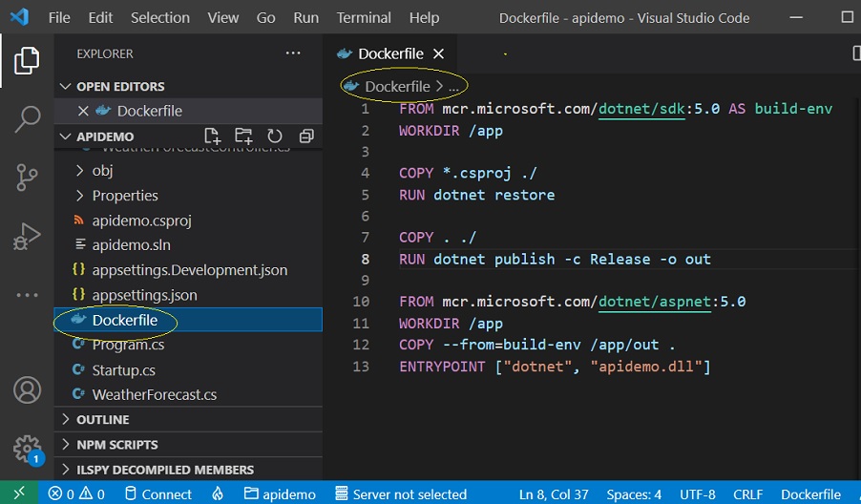This screenshot has width=861, height=504.
Task: Open the Run and Debug view icon
Action: point(27,237)
